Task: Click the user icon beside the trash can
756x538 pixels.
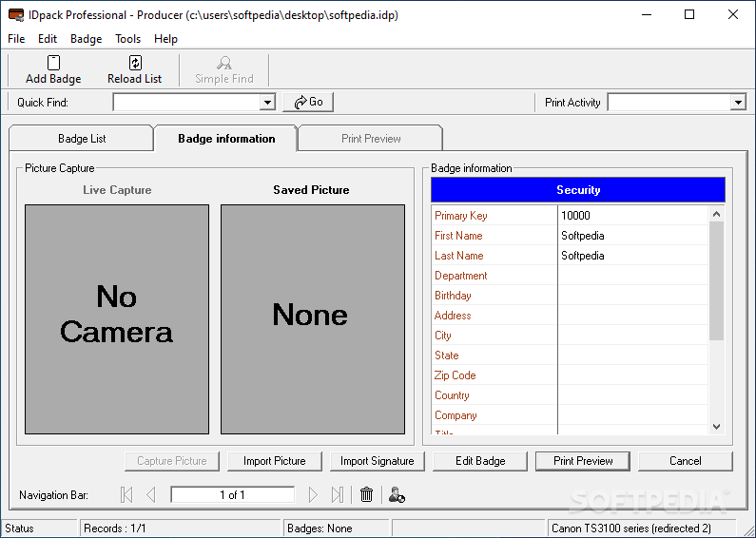Action: click(x=397, y=494)
